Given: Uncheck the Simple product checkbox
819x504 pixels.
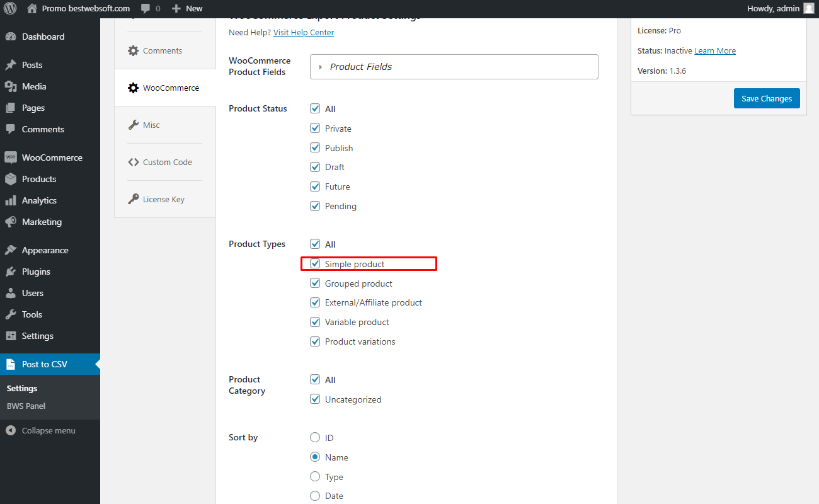Looking at the screenshot, I should [x=315, y=263].
